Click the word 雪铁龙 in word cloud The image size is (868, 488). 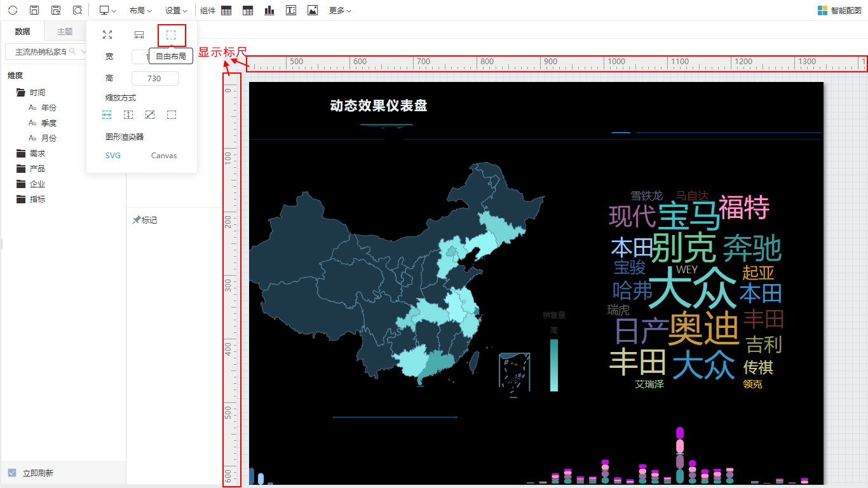[x=646, y=196]
